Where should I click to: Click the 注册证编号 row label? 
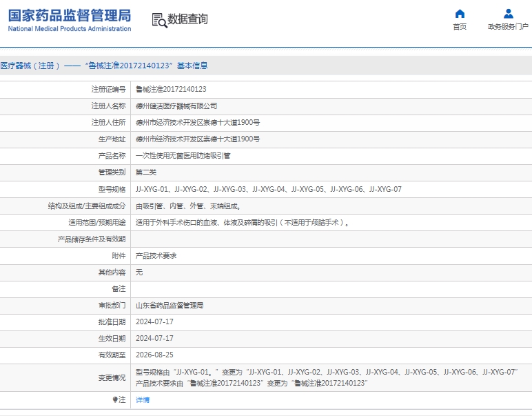[x=109, y=89]
